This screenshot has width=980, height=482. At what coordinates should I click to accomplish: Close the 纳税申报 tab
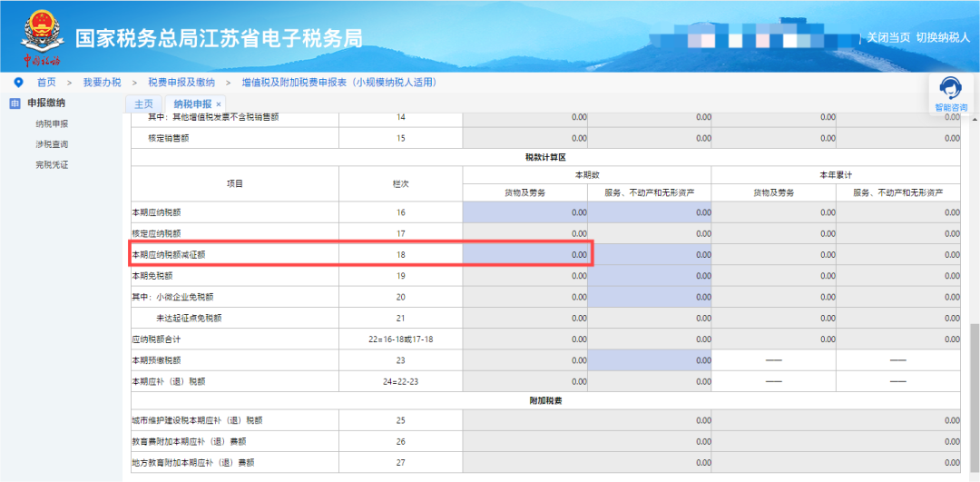tap(218, 104)
